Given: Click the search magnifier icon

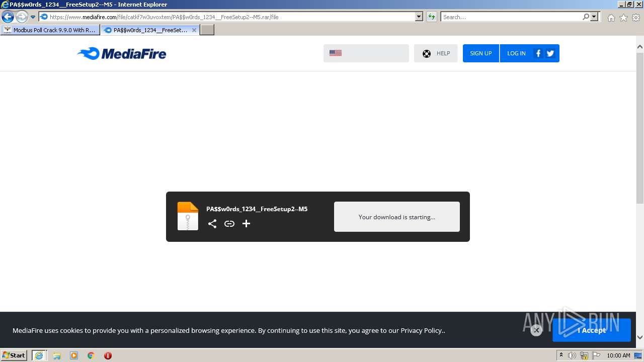Looking at the screenshot, I should click(586, 17).
